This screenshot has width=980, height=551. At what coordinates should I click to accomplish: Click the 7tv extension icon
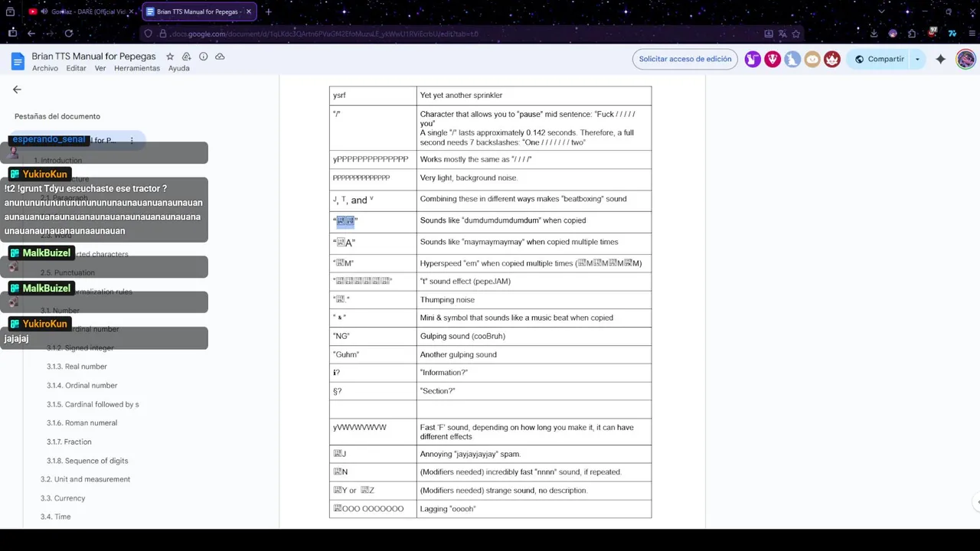[952, 33]
